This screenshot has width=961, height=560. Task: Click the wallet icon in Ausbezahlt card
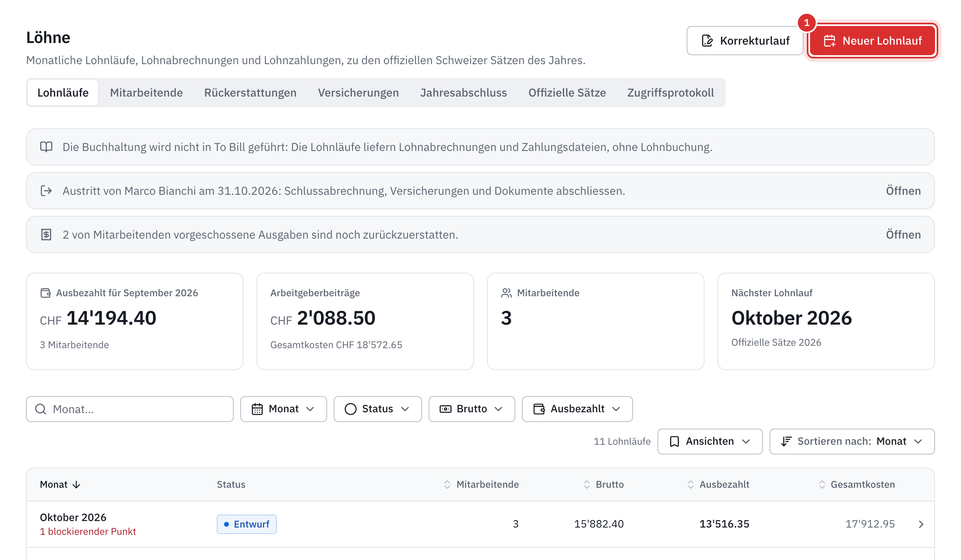(45, 293)
